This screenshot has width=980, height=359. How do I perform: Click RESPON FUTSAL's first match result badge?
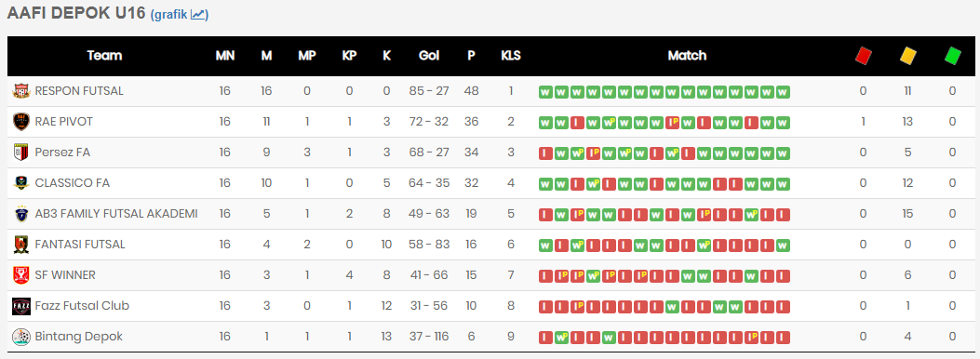tap(545, 92)
